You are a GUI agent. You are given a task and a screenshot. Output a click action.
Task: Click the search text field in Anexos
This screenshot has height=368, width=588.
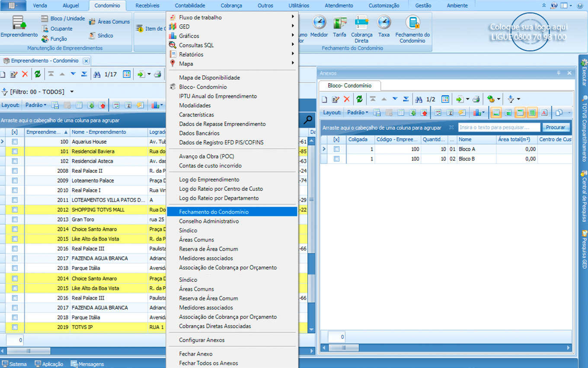499,127
